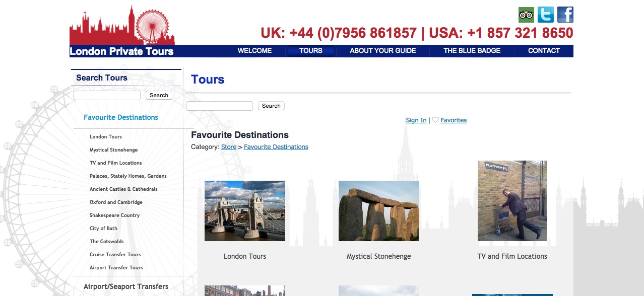The width and height of the screenshot is (644, 296).
Task: Open the Tours menu item
Action: pyautogui.click(x=311, y=50)
